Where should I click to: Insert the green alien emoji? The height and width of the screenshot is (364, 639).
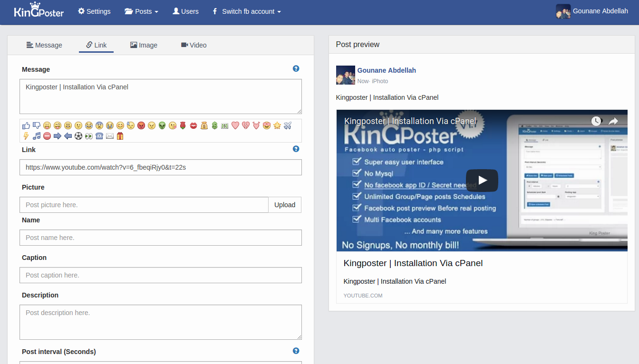(x=162, y=125)
